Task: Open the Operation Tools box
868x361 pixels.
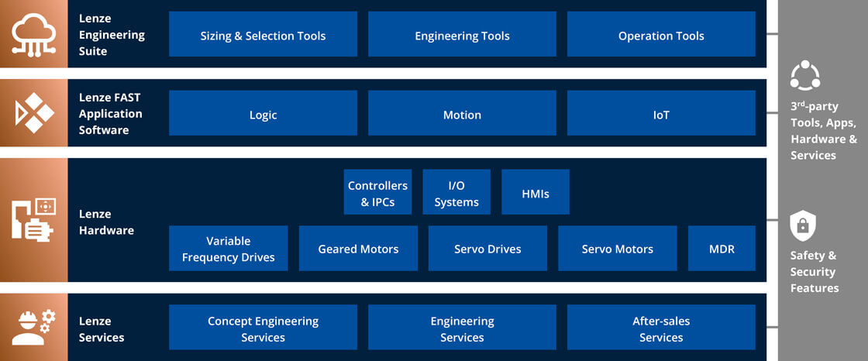Action: tap(661, 34)
